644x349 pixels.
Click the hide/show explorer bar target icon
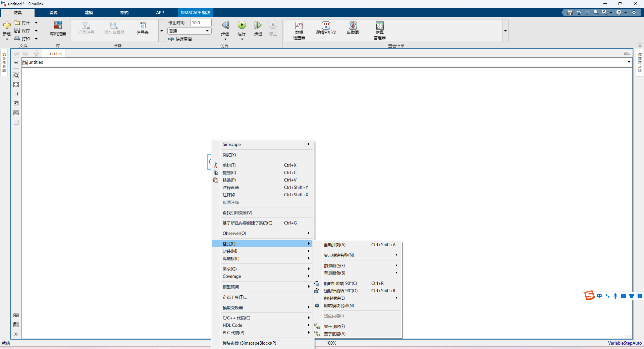pyautogui.click(x=16, y=62)
